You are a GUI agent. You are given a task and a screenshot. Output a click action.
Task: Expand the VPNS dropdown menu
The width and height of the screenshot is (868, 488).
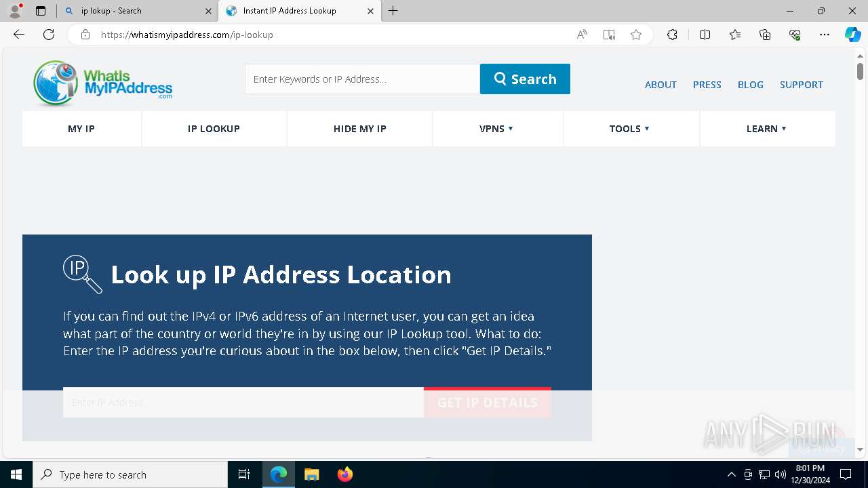coord(497,129)
